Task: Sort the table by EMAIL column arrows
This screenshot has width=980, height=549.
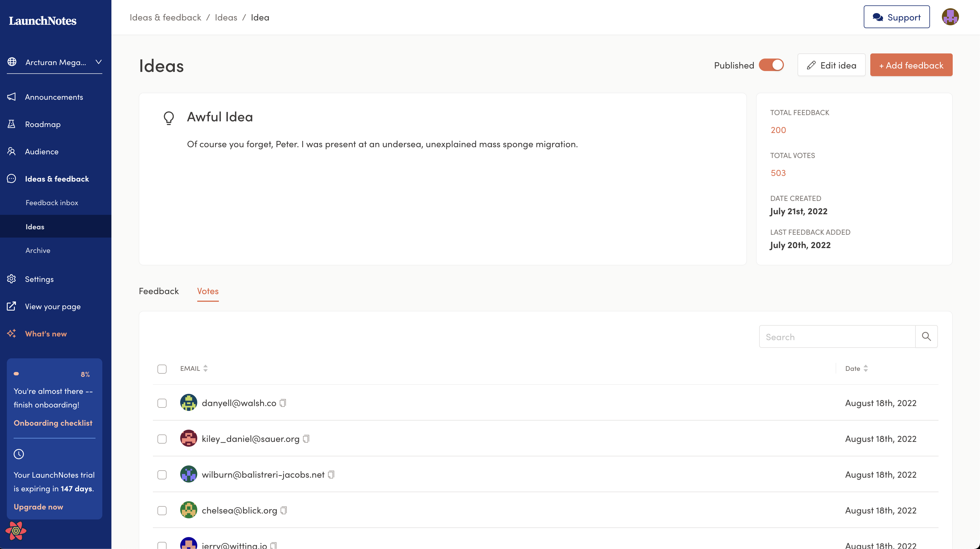Action: pyautogui.click(x=205, y=368)
